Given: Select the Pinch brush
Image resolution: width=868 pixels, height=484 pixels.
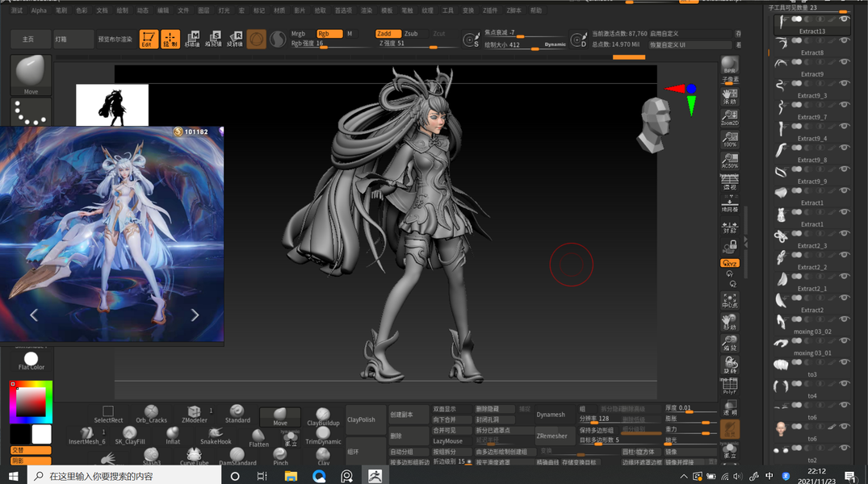Looking at the screenshot, I should point(280,457).
